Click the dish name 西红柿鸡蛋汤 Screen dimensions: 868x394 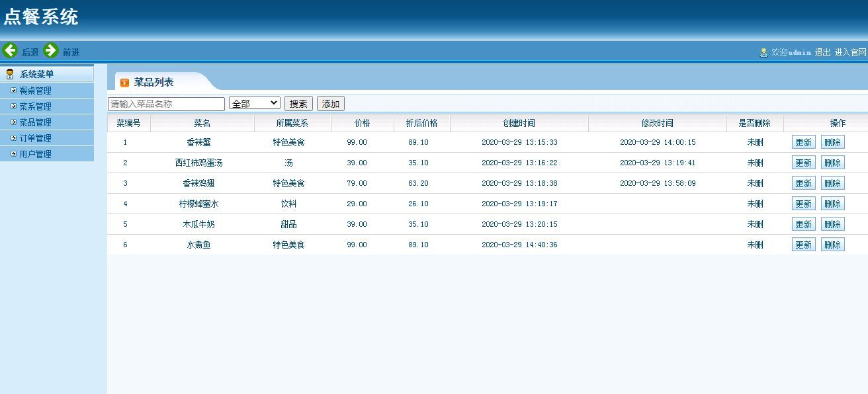point(198,163)
